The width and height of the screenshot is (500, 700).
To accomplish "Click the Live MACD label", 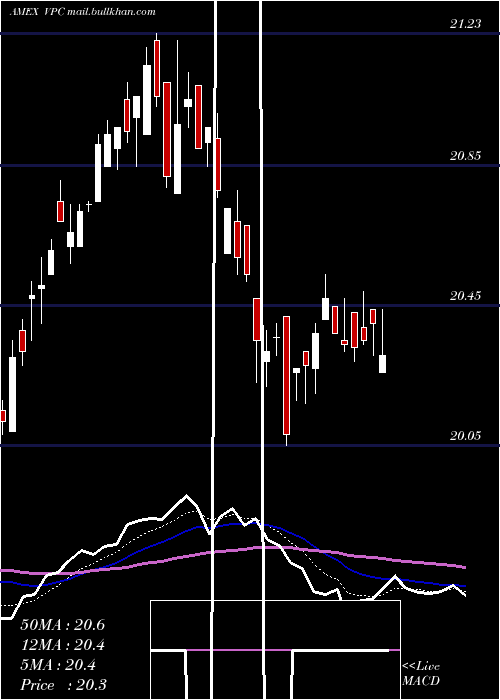I will (x=421, y=673).
